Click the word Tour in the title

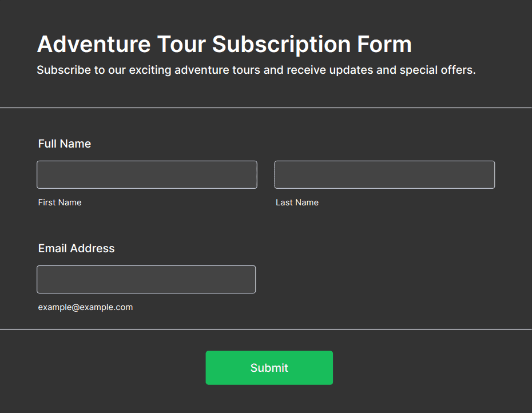tap(181, 44)
